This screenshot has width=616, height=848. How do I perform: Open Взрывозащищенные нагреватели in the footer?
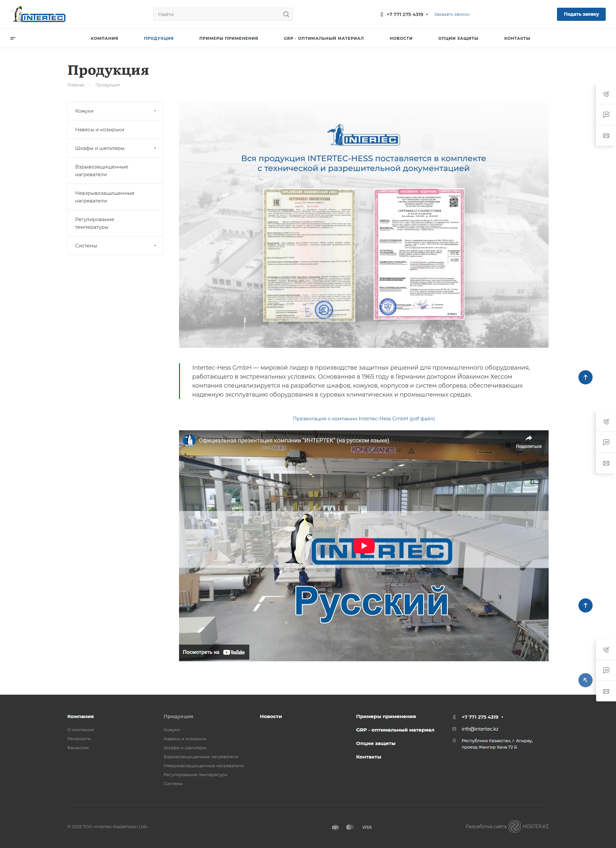[201, 756]
